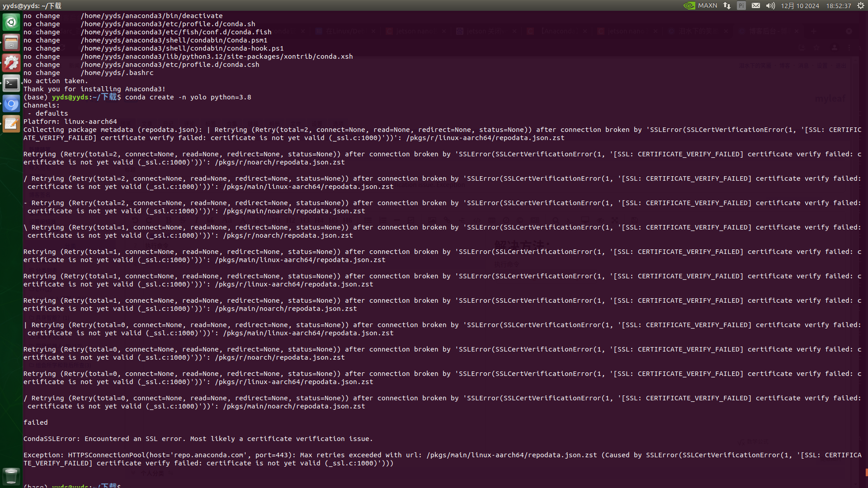
Task: Open the mail messaging indicator
Action: click(756, 5)
